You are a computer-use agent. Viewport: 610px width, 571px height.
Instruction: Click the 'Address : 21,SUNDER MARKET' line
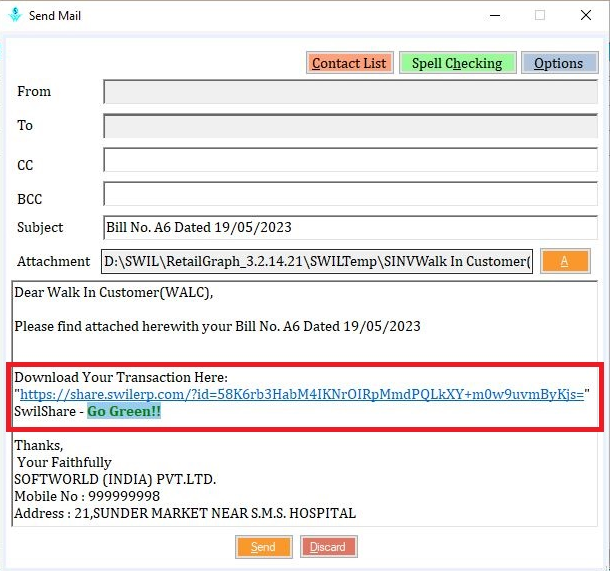click(x=185, y=513)
